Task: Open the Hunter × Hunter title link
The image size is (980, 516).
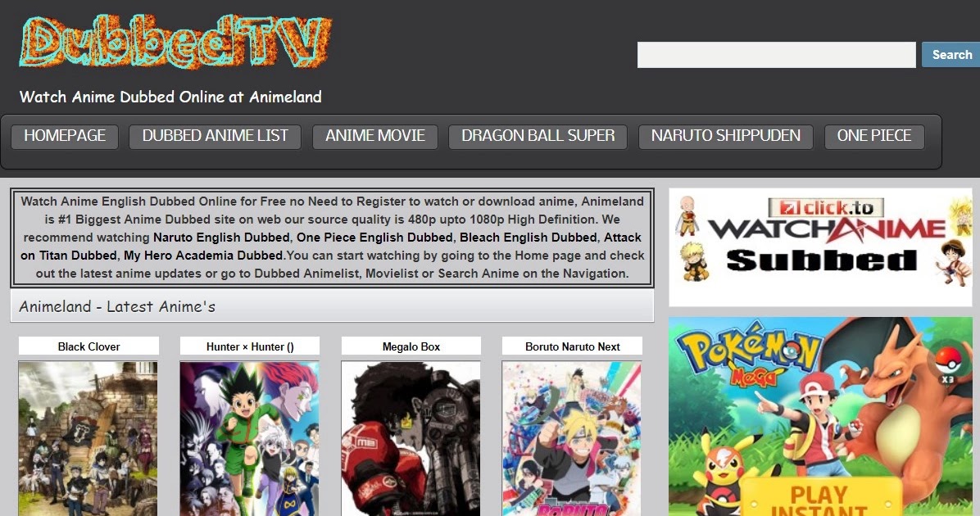Action: [x=250, y=346]
